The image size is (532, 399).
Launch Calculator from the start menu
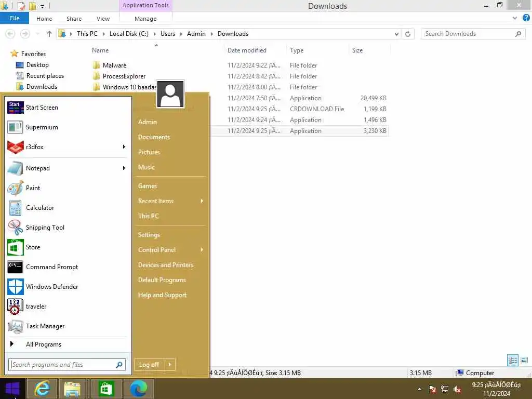click(x=68, y=208)
